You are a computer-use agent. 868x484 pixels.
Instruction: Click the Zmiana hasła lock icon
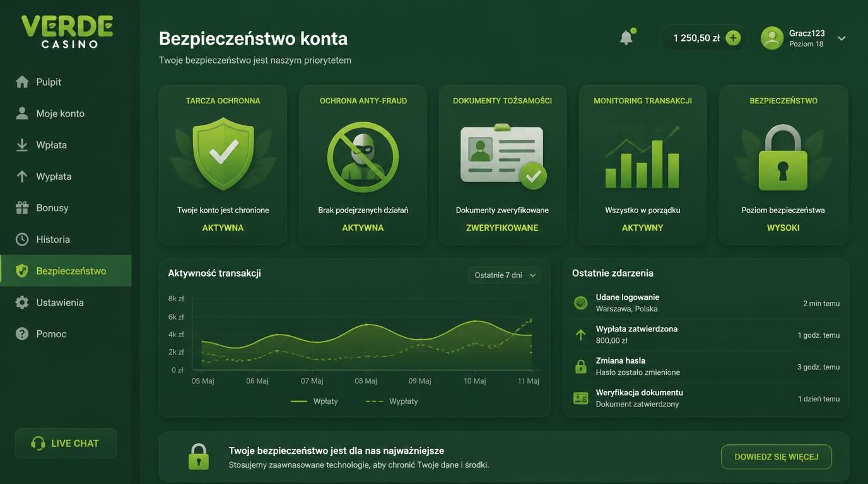[x=581, y=366]
